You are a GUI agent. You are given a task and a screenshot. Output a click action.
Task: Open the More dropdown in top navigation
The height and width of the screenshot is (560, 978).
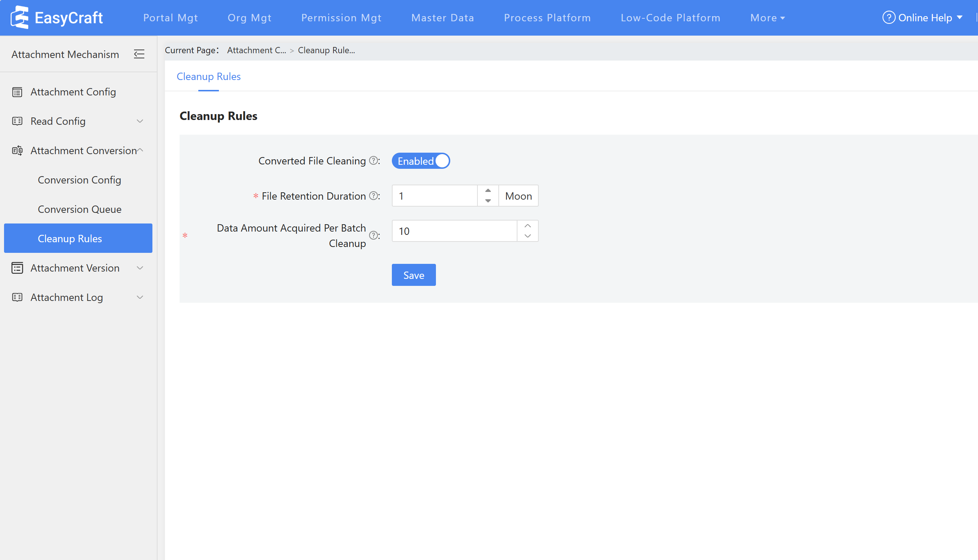click(x=767, y=18)
